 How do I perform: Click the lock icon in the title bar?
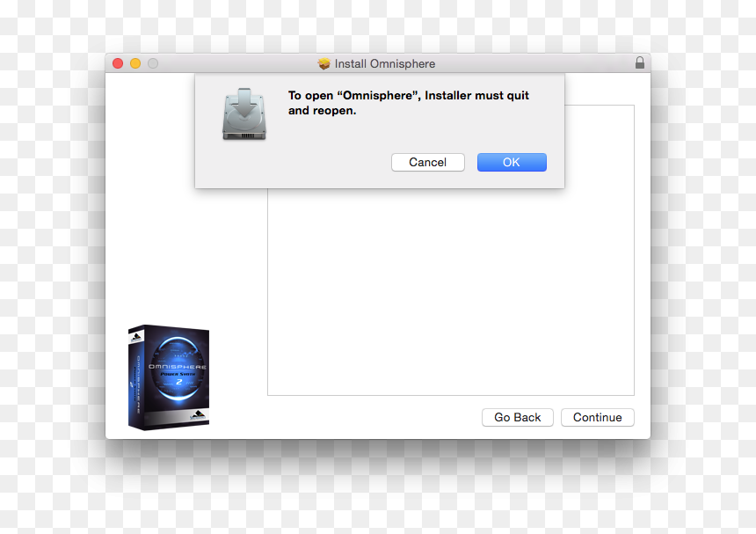point(640,62)
